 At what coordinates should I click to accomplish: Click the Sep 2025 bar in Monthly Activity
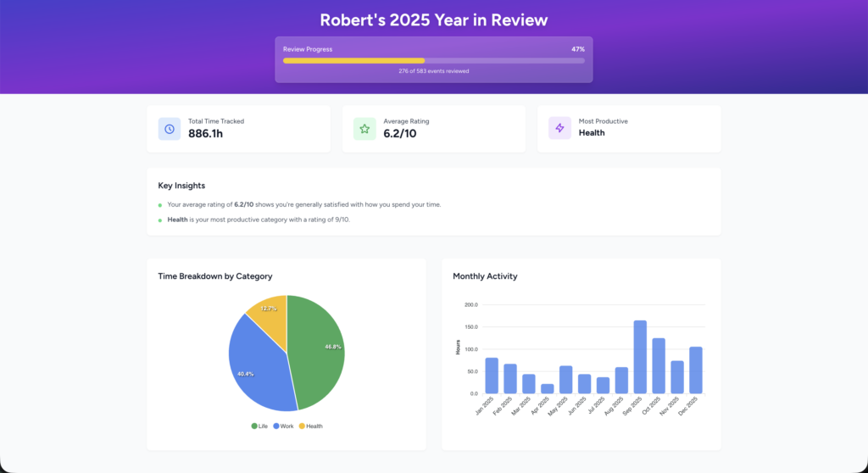coord(640,357)
